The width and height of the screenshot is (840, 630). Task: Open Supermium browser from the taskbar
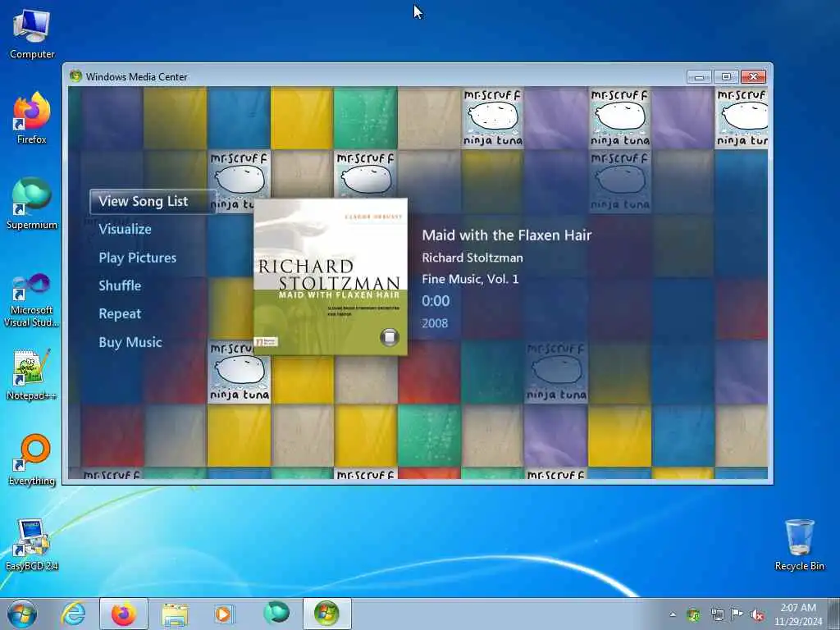pos(276,614)
